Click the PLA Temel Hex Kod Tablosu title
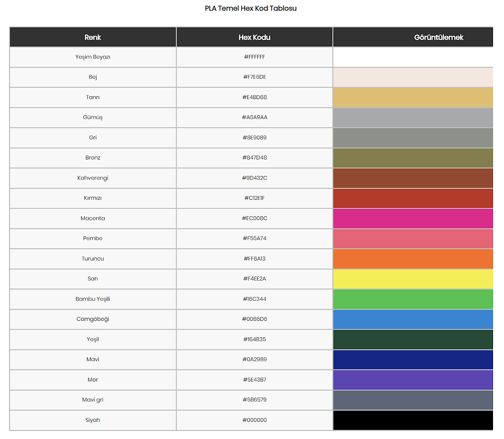The height and width of the screenshot is (439, 504). point(251,8)
